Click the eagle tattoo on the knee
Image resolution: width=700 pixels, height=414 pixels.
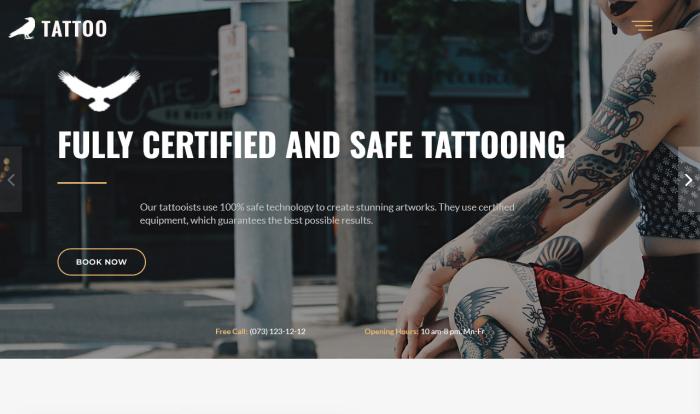click(481, 319)
